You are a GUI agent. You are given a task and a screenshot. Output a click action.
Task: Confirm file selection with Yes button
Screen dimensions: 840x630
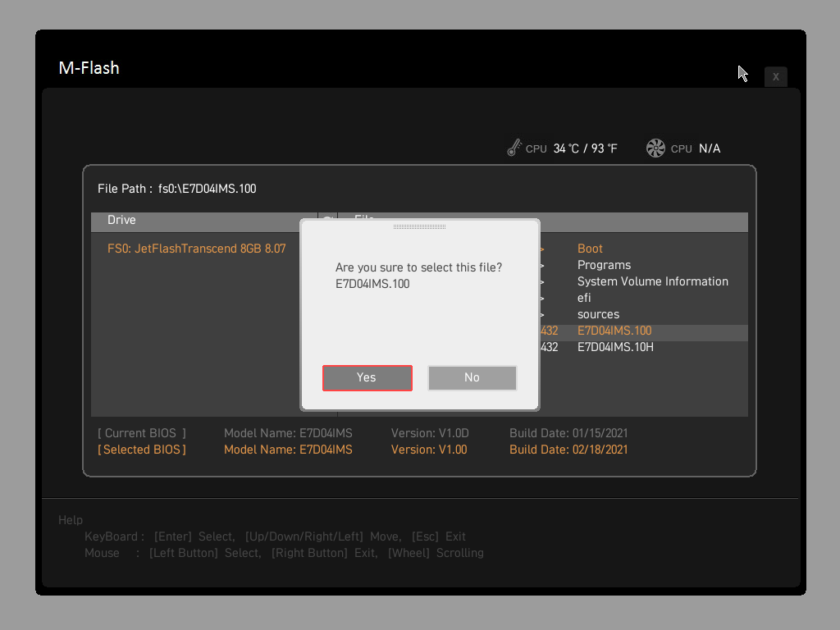coord(367,377)
